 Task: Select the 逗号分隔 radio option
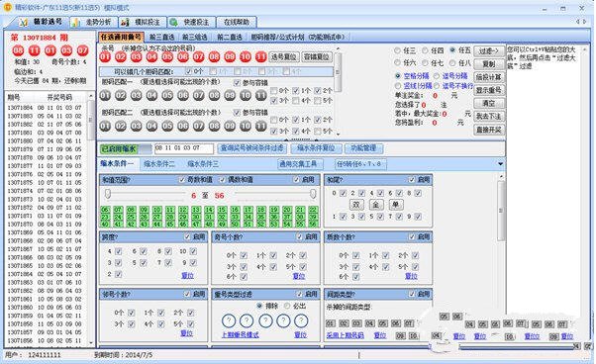tap(437, 76)
